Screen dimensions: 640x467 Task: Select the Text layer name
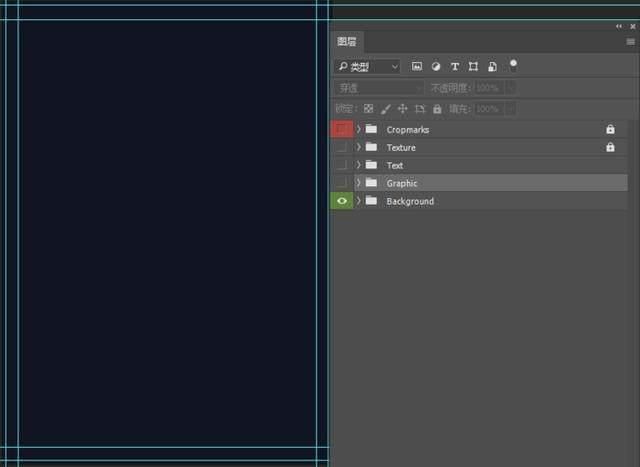click(x=395, y=166)
